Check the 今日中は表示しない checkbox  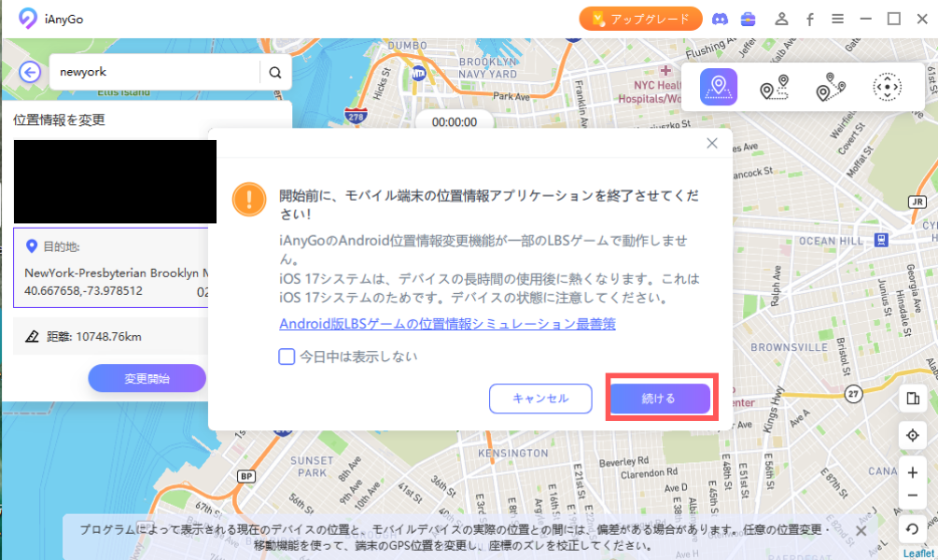287,357
